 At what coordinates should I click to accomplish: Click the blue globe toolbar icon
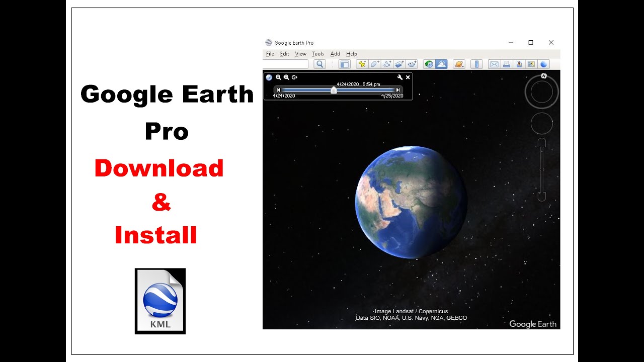543,64
